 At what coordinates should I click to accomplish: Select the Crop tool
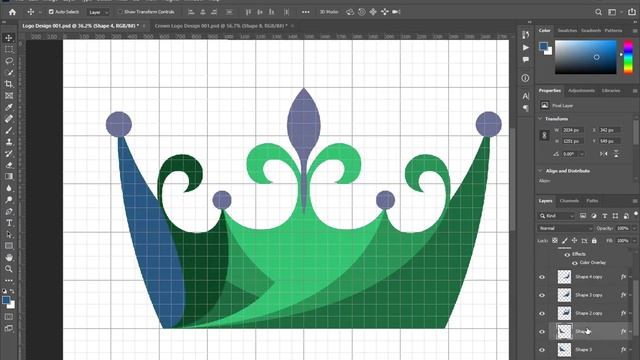click(9, 84)
